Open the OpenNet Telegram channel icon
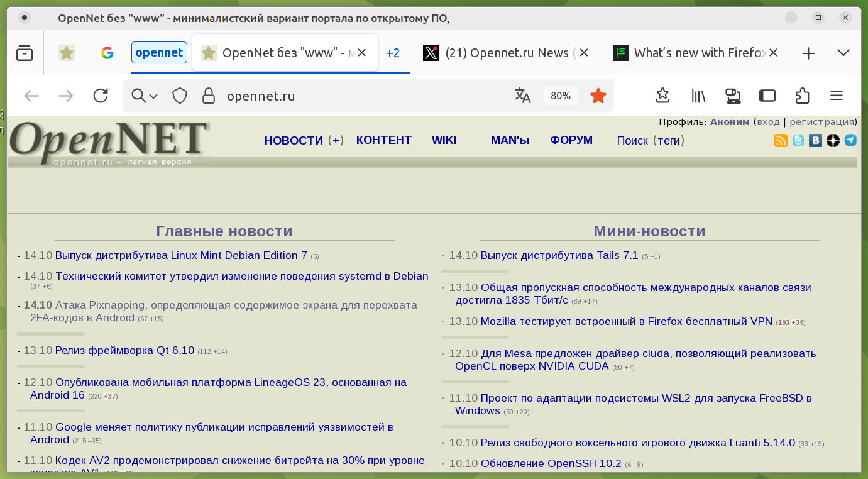The height and width of the screenshot is (479, 868). [850, 140]
